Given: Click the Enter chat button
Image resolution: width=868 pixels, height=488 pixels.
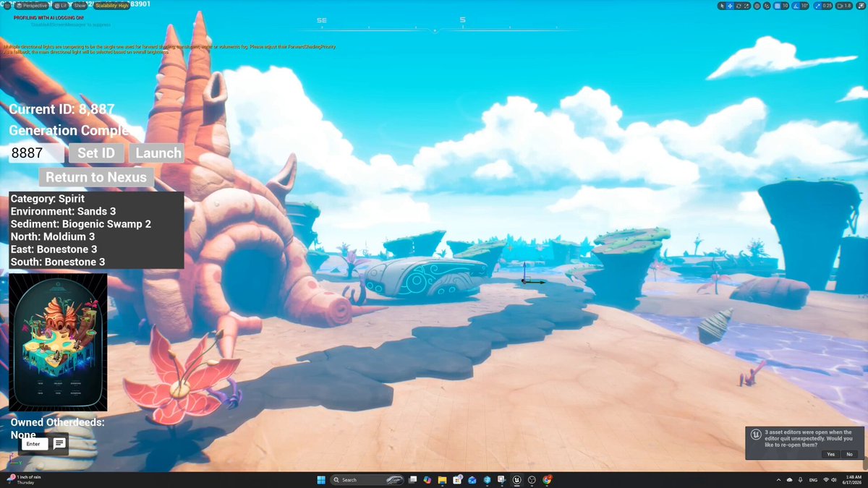Looking at the screenshot, I should coord(35,444).
